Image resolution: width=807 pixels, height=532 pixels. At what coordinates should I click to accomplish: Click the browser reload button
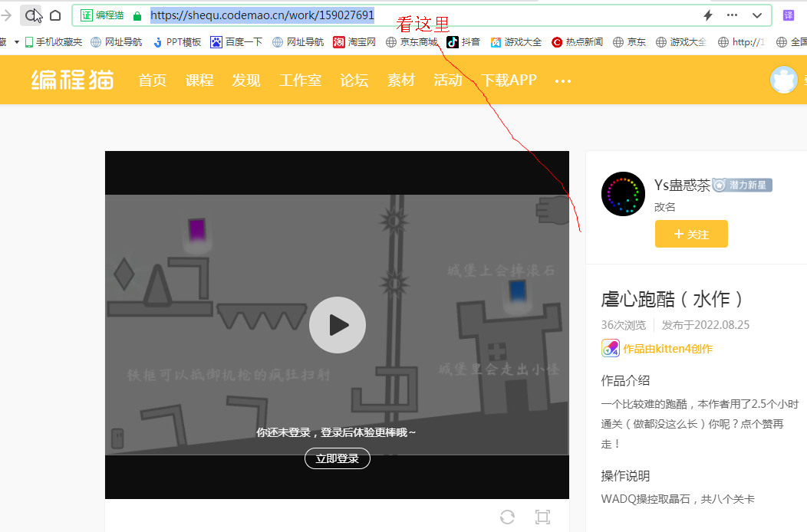coord(31,15)
